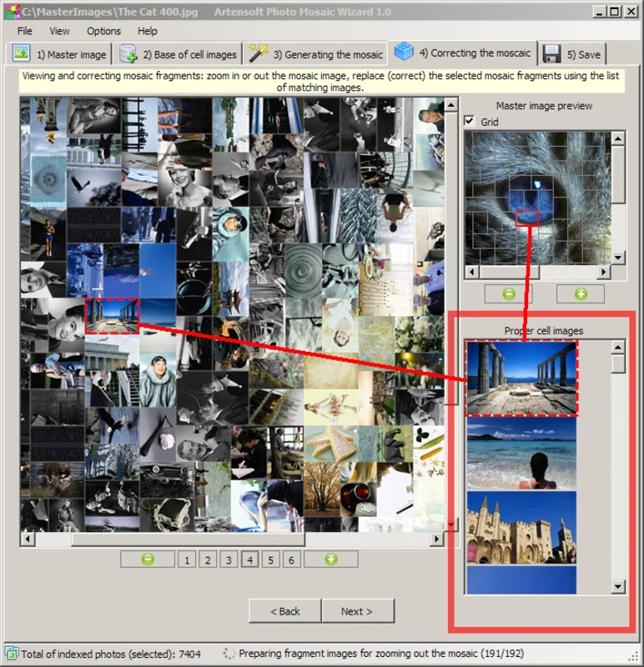Click mosaic horizontal scrollbar left arrow
This screenshot has height=667, width=644.
(28, 539)
